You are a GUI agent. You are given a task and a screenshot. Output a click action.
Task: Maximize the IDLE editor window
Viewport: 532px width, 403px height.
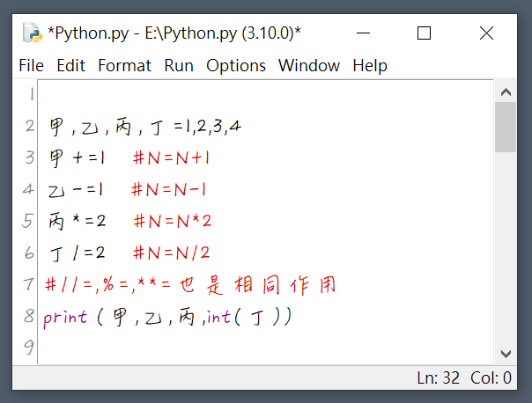(x=424, y=33)
